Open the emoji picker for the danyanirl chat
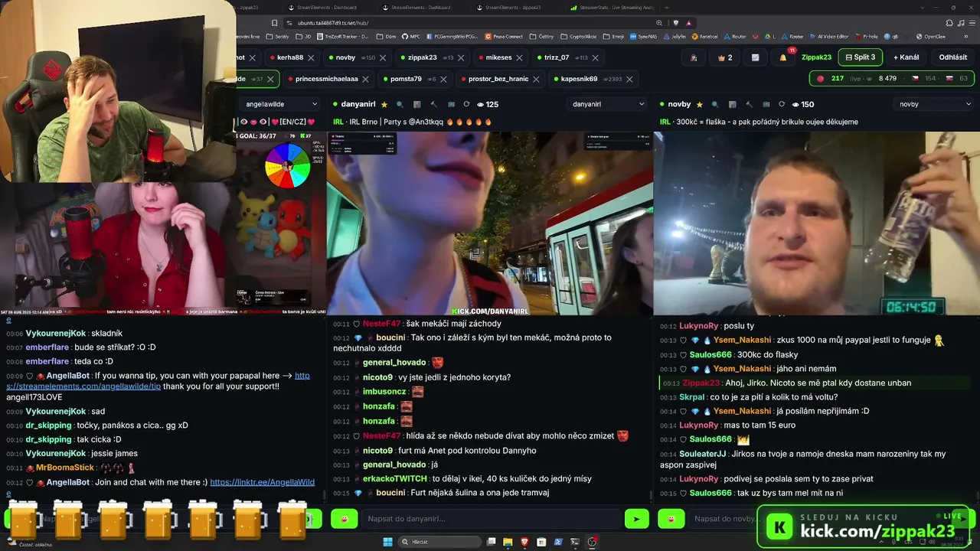Image resolution: width=980 pixels, height=551 pixels. [x=345, y=519]
